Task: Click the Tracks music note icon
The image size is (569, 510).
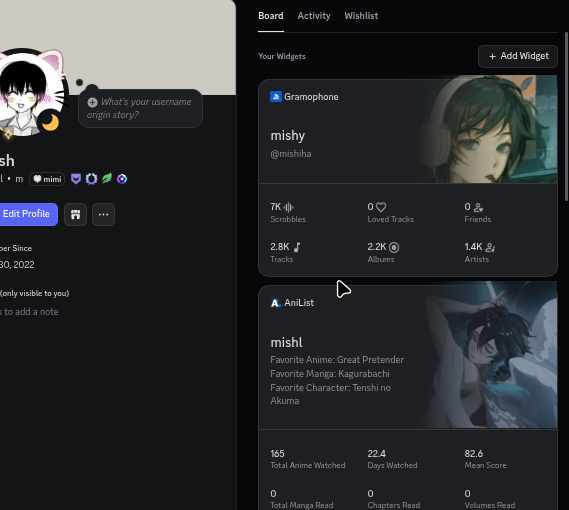Action: (297, 247)
